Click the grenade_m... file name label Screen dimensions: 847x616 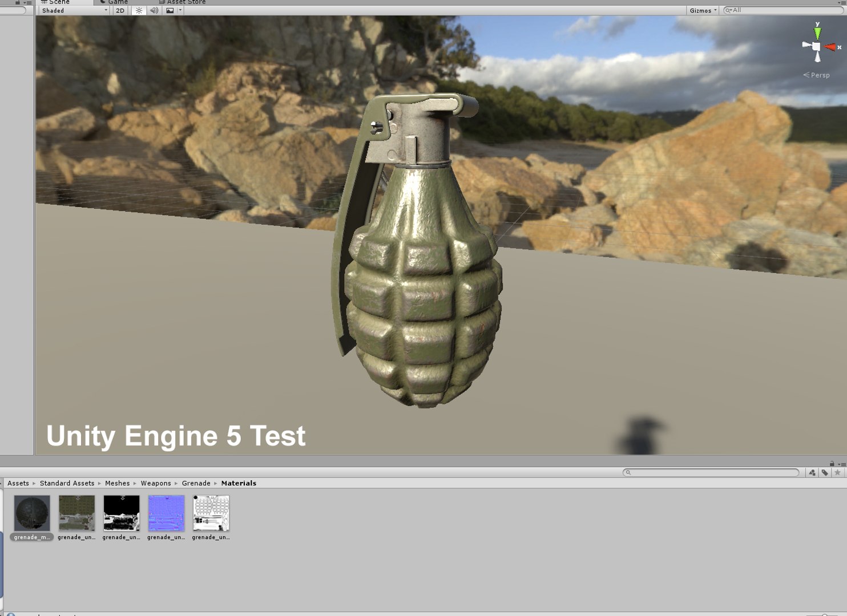click(32, 537)
